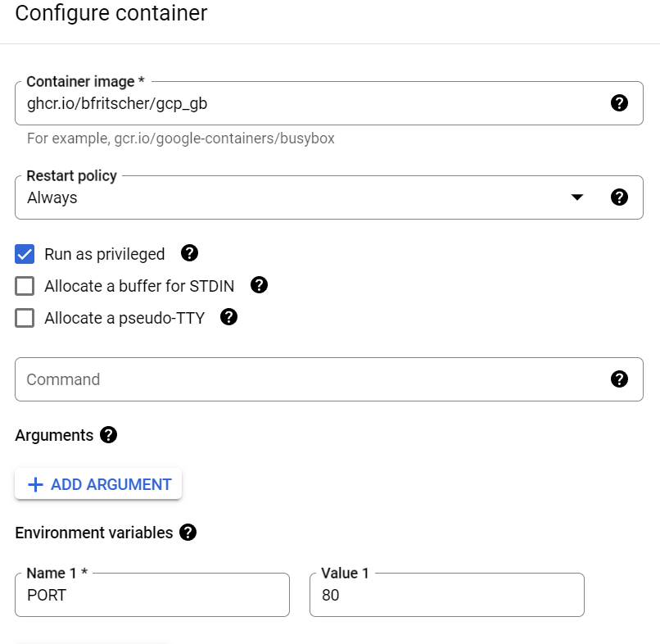
Task: Uncheck Run as privileged checkbox
Action: tap(25, 254)
